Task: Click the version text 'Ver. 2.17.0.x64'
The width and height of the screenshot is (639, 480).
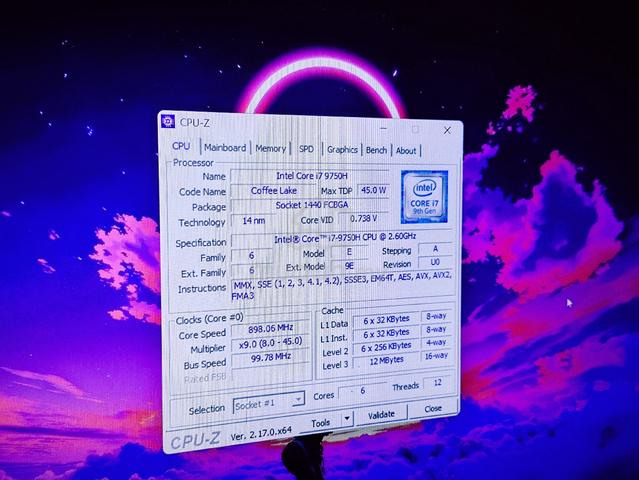Action: click(261, 435)
